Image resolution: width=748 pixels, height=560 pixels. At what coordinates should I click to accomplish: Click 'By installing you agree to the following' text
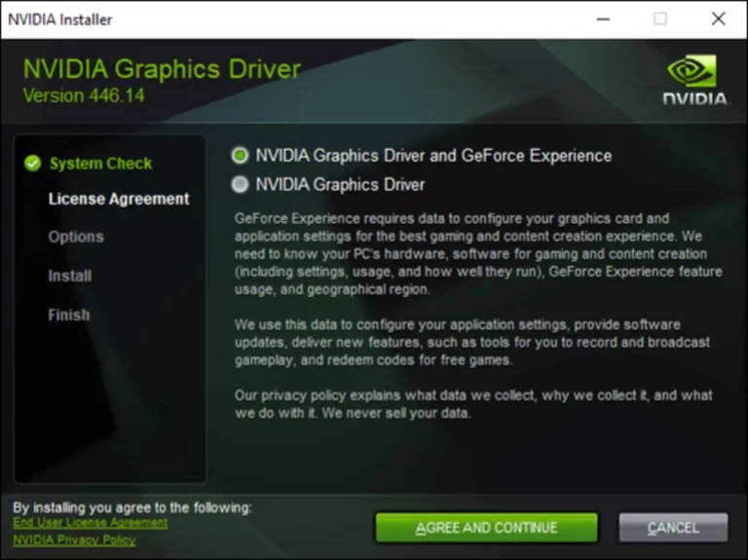132,507
